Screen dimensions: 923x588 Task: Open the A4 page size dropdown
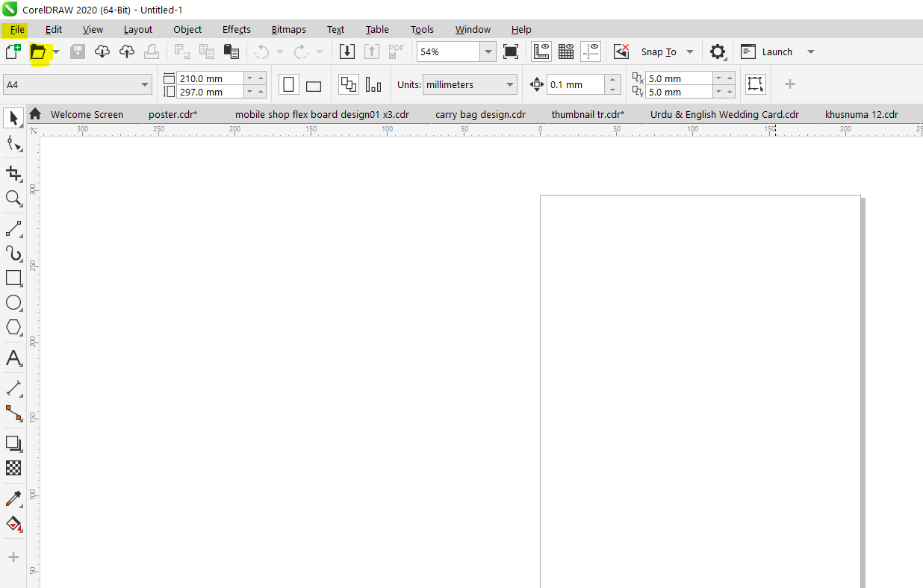coord(146,84)
